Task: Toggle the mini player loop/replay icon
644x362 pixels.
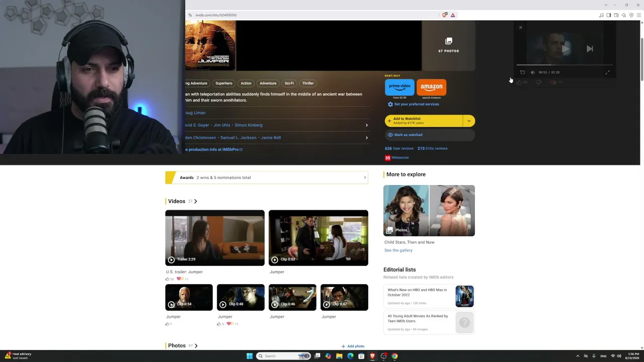Action: (522, 72)
